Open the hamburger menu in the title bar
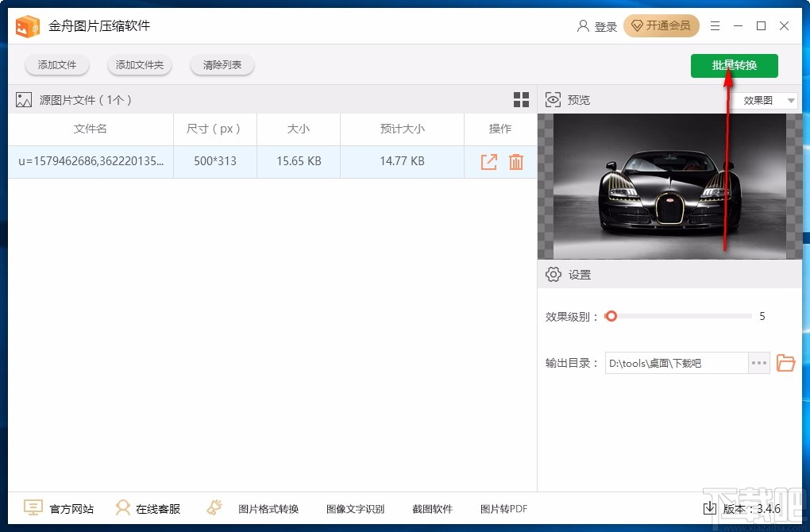Image resolution: width=810 pixels, height=532 pixels. click(x=714, y=25)
